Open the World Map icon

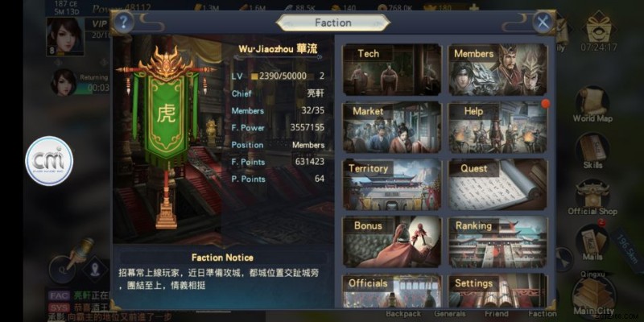[x=592, y=104]
